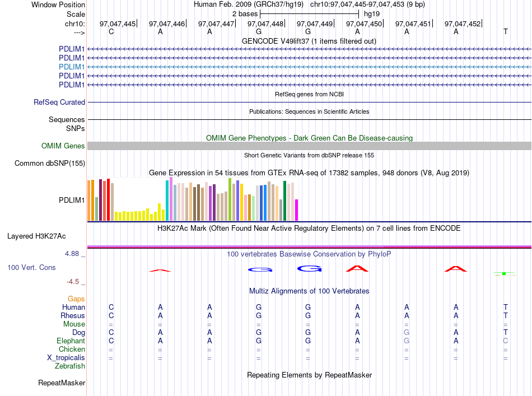
Task: Click the H3K27Ac signal line track
Action: (309, 247)
